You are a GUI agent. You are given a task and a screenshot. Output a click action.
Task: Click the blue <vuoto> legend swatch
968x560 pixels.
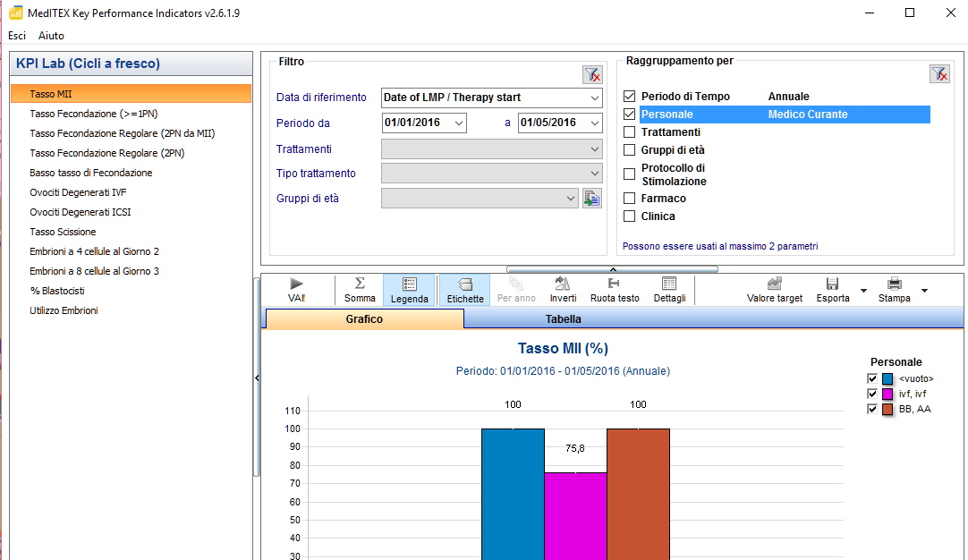click(887, 378)
